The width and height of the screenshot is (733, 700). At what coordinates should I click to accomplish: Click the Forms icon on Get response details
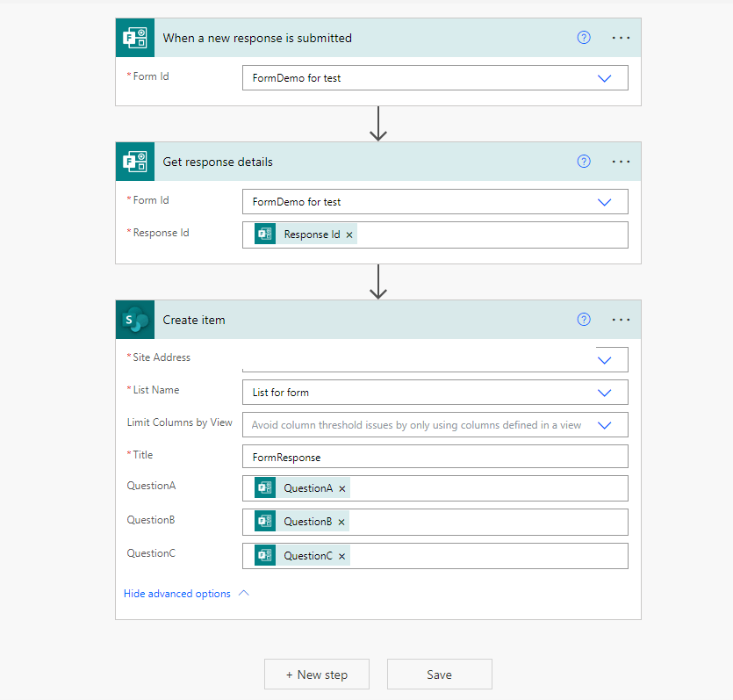134,162
